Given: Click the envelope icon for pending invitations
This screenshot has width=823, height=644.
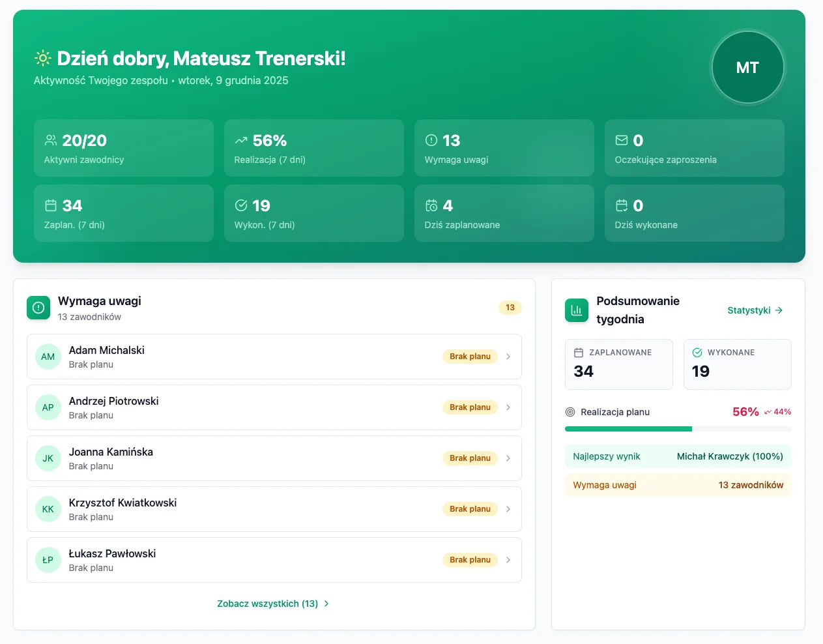Looking at the screenshot, I should (x=622, y=140).
